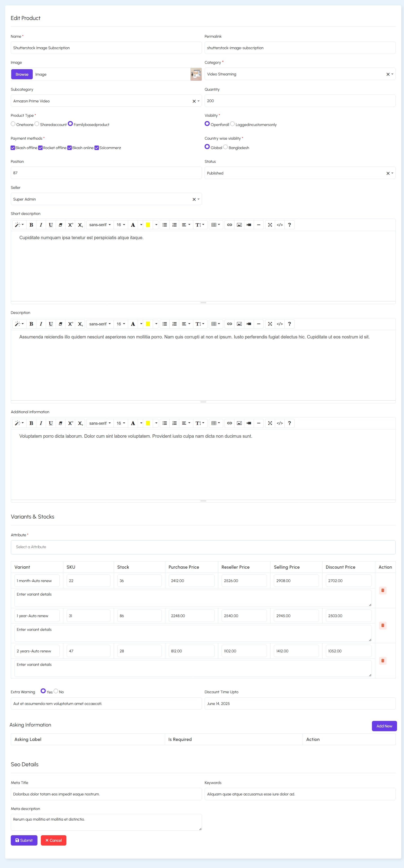This screenshot has height=868, width=404.
Task: Click ordered list icon in Description toolbar
Action: pyautogui.click(x=174, y=324)
